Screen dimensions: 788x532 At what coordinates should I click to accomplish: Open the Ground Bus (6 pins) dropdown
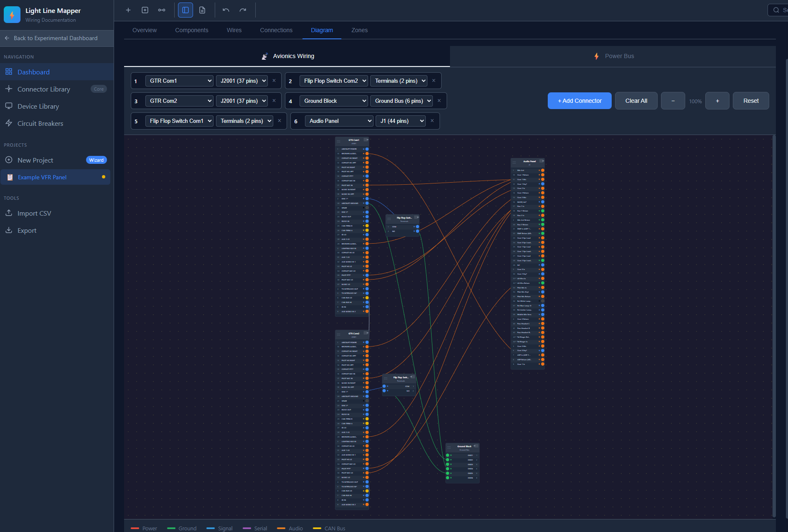(401, 101)
